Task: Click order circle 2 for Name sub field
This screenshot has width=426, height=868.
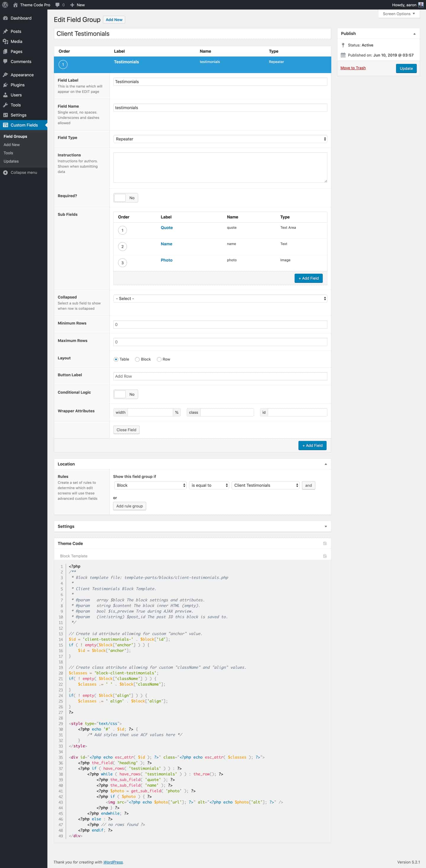Action: tap(122, 247)
